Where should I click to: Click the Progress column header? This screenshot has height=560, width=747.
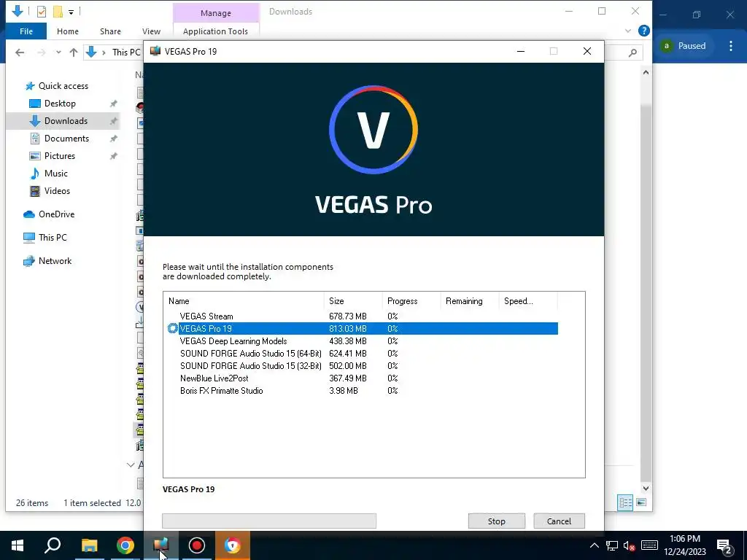(x=411, y=301)
